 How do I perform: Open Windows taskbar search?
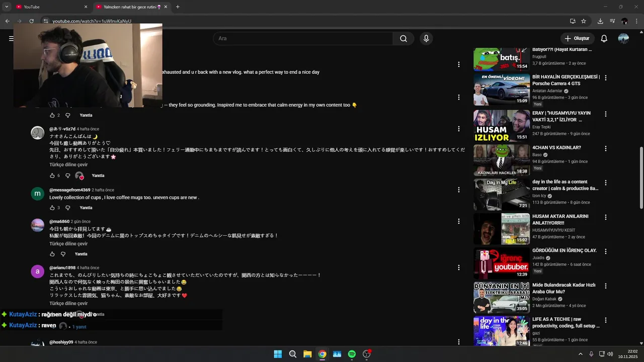[x=292, y=354]
